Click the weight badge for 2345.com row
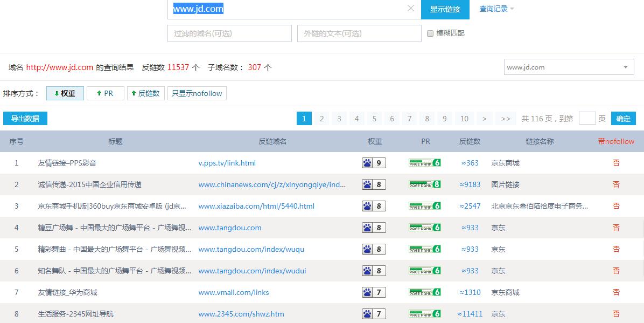 pos(374,314)
